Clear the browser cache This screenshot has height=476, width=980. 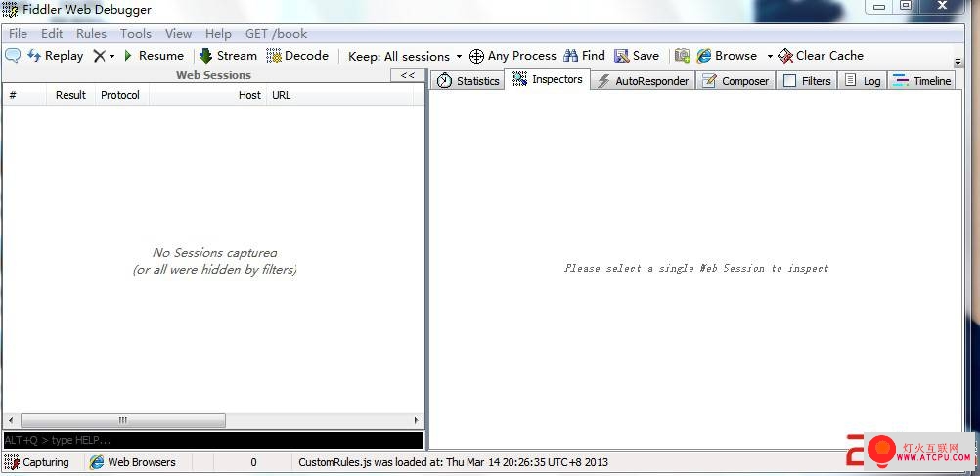[821, 56]
